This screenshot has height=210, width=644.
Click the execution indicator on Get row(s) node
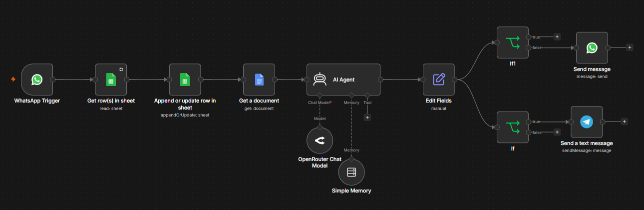(x=121, y=69)
